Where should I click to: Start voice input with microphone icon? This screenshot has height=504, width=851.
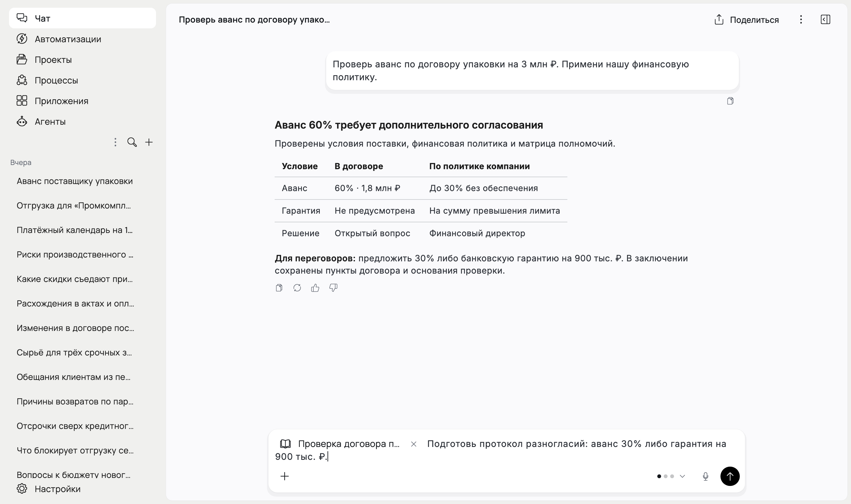(705, 477)
